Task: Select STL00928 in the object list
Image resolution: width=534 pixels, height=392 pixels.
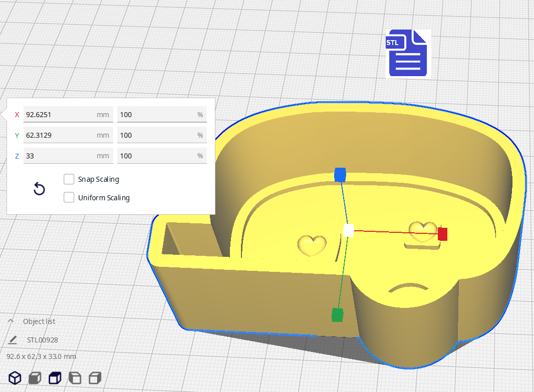Action: click(43, 340)
